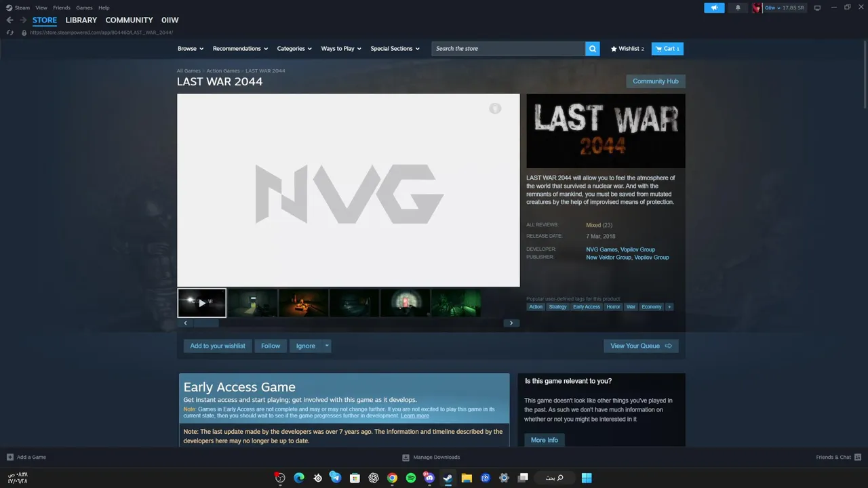Viewport: 868px width, 488px height.
Task: Click the Action Games breadcrumb
Action: click(223, 71)
